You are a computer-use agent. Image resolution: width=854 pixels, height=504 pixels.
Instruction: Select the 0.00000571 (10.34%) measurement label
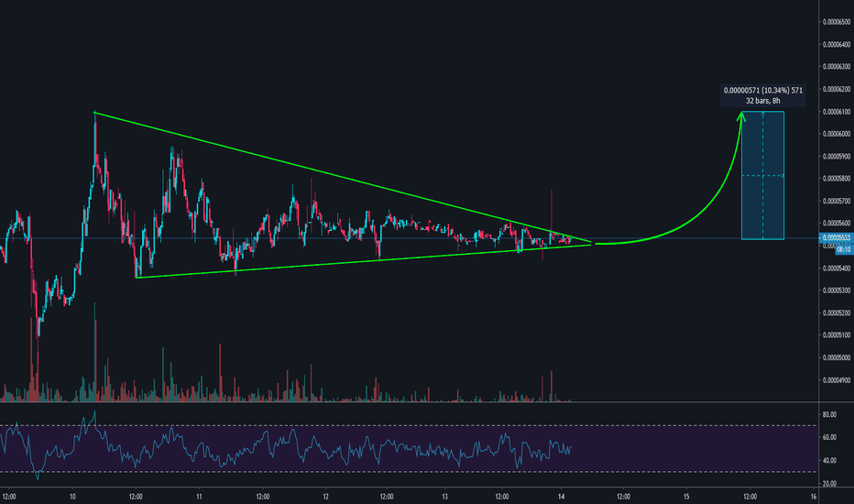(762, 95)
